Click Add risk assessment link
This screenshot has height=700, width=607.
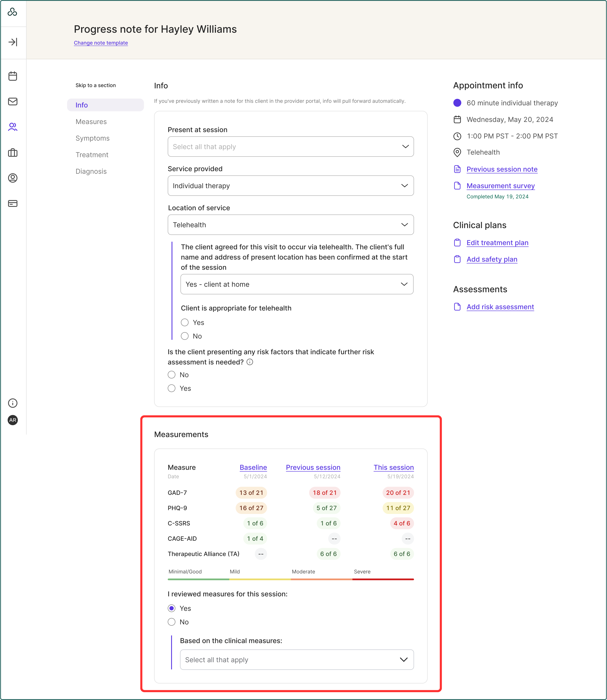point(500,307)
